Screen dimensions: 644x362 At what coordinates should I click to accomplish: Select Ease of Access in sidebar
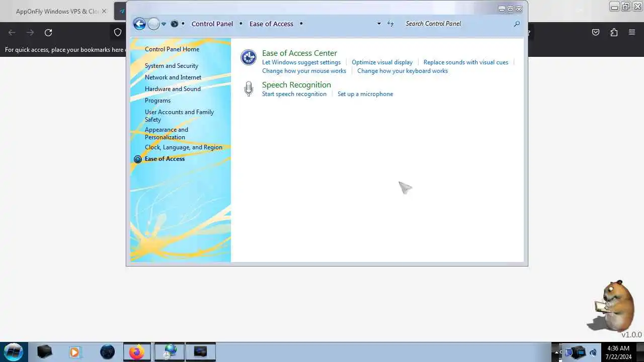click(x=165, y=159)
